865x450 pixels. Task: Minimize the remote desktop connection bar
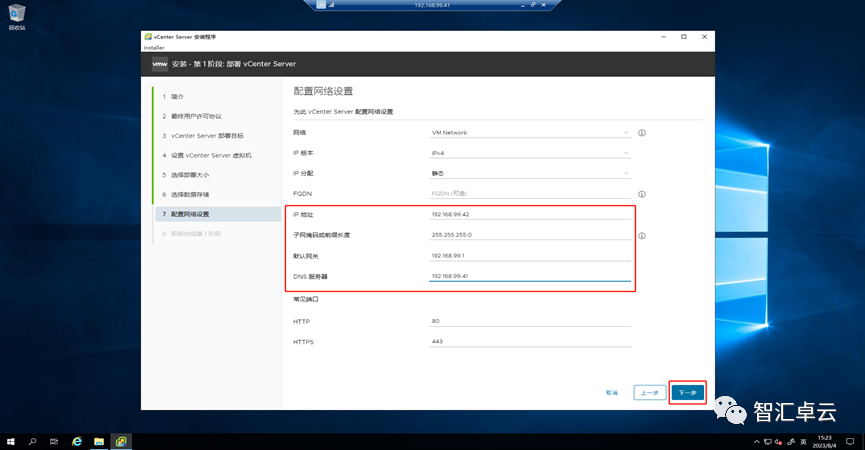click(522, 5)
